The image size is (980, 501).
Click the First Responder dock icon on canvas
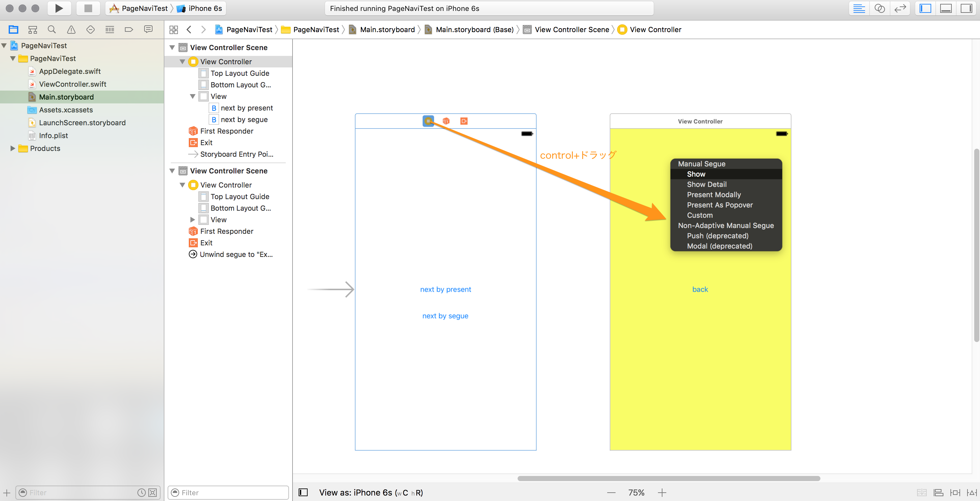446,121
